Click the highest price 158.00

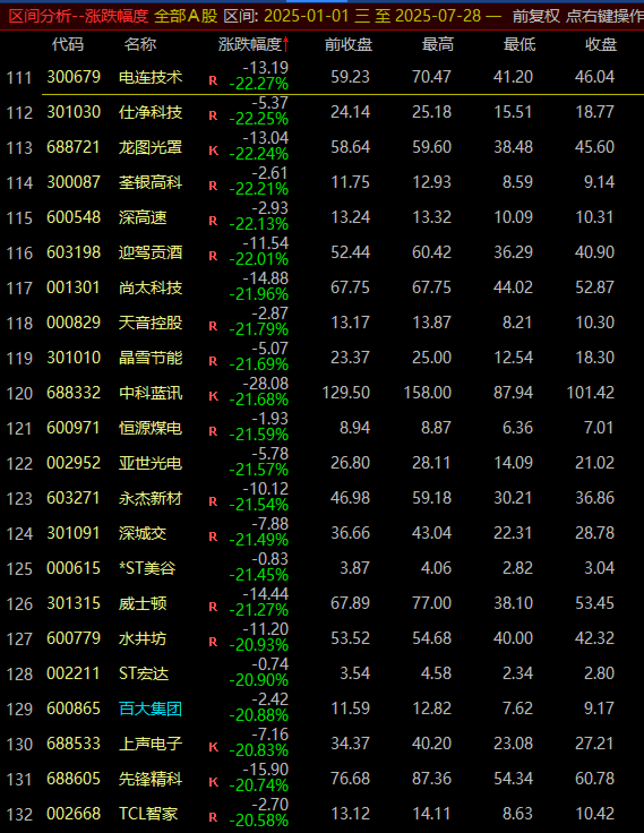[x=428, y=392]
